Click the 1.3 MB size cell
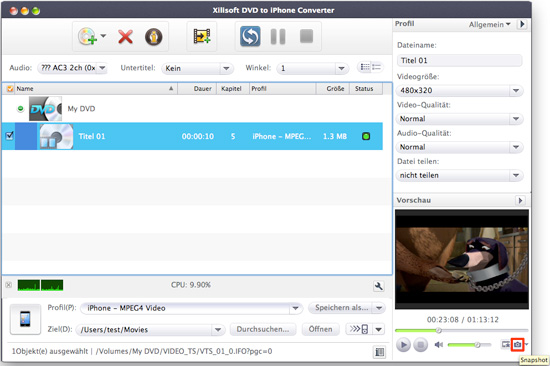The height and width of the screenshot is (366, 550). pyautogui.click(x=335, y=137)
